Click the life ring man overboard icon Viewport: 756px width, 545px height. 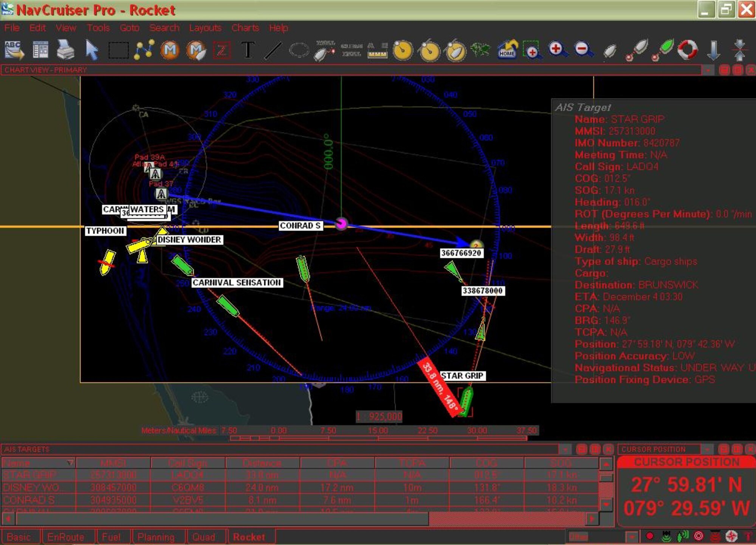[688, 50]
